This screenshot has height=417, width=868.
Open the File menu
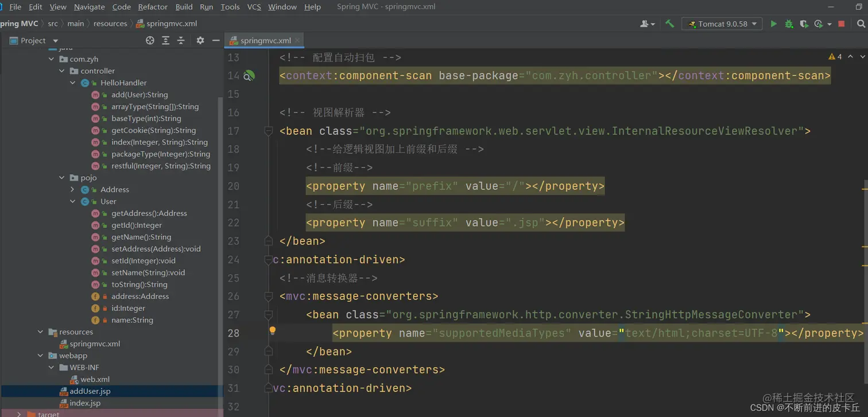pos(15,7)
